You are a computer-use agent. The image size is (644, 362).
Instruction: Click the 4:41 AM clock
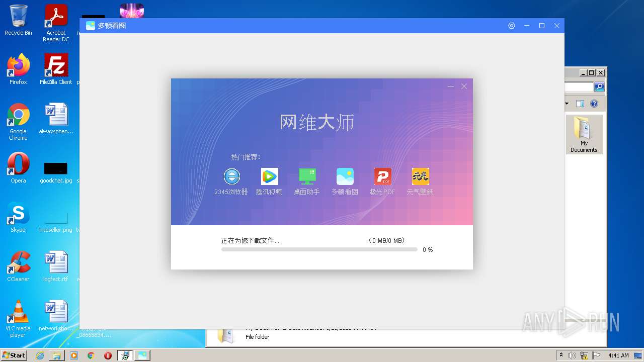coord(618,355)
